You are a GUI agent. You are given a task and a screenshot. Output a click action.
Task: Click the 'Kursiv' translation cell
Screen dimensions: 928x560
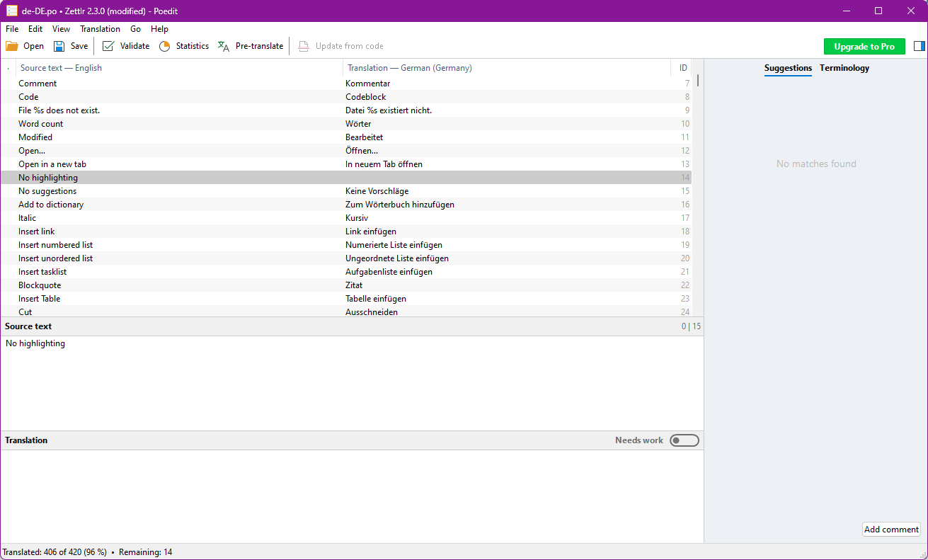click(x=357, y=218)
